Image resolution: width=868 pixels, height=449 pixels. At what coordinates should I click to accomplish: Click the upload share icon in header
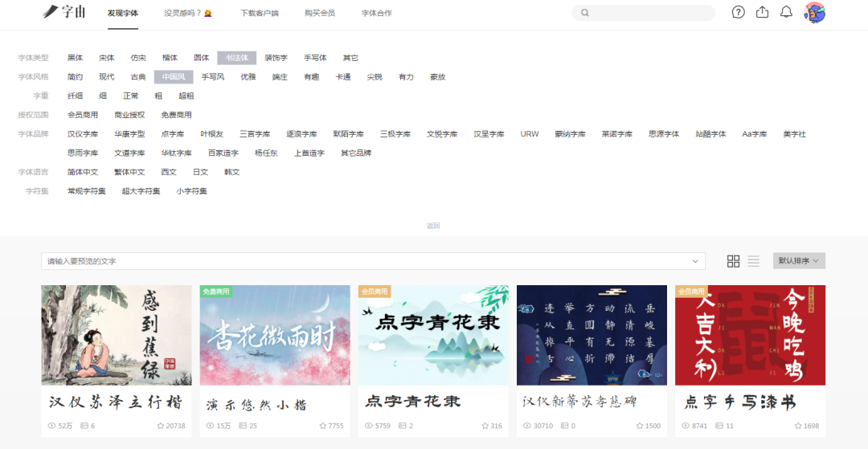tap(763, 12)
